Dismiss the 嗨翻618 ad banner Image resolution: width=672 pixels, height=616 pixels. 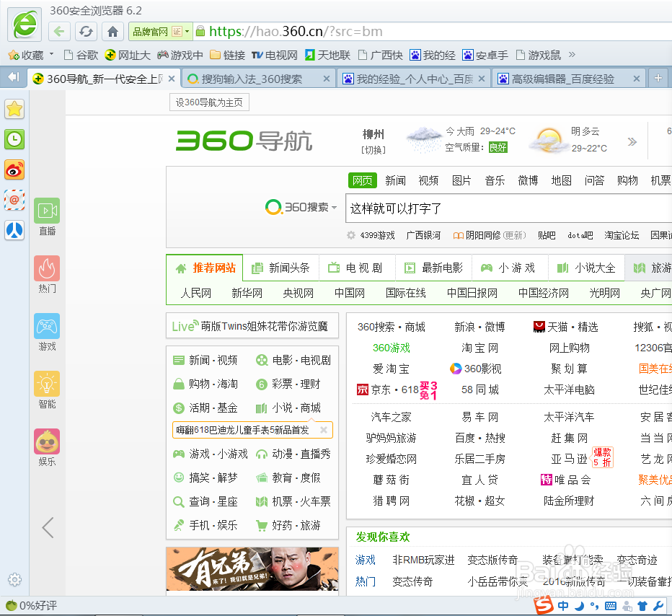(x=324, y=430)
